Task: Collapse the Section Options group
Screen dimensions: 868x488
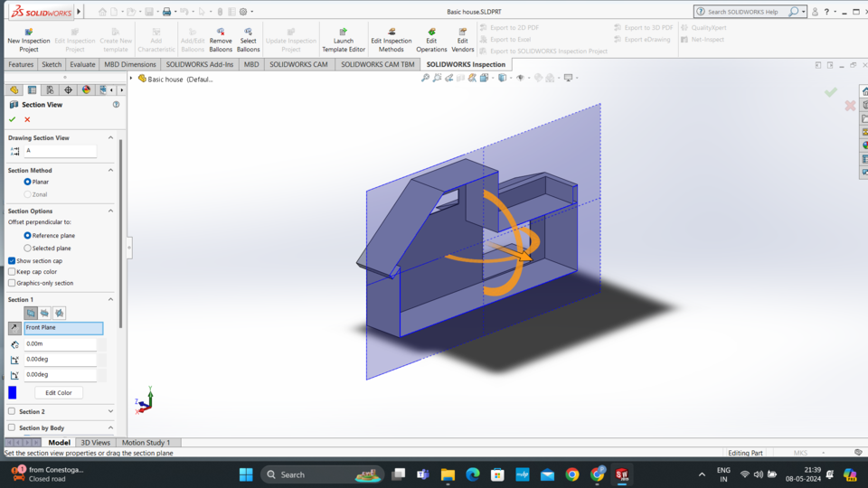Action: coord(111,211)
